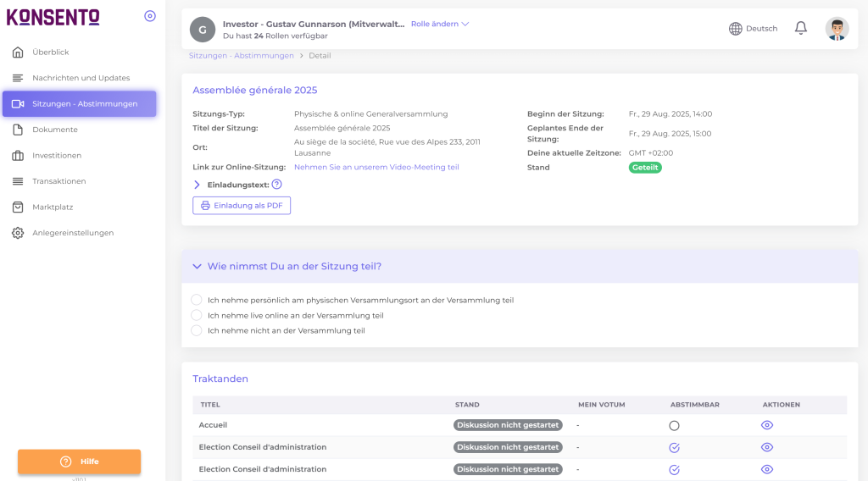Collapse 'Wie nimmst Du an der Sitzung teil?' section
Image resolution: width=868 pixels, height=481 pixels.
pos(197,267)
